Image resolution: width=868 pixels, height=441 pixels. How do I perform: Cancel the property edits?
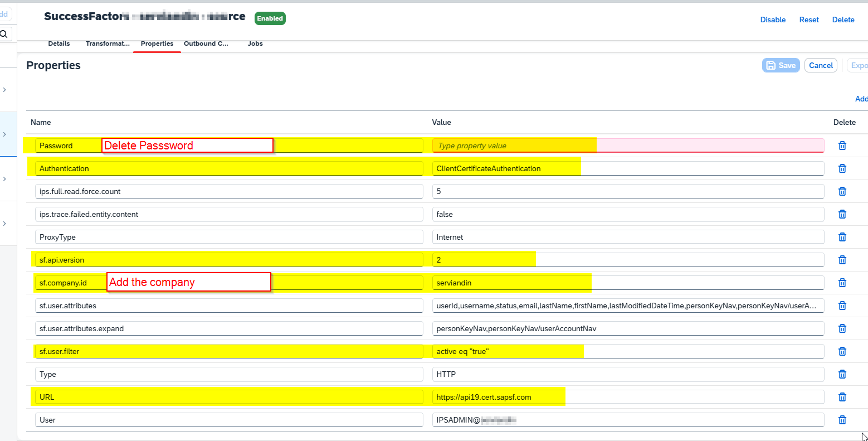point(821,65)
